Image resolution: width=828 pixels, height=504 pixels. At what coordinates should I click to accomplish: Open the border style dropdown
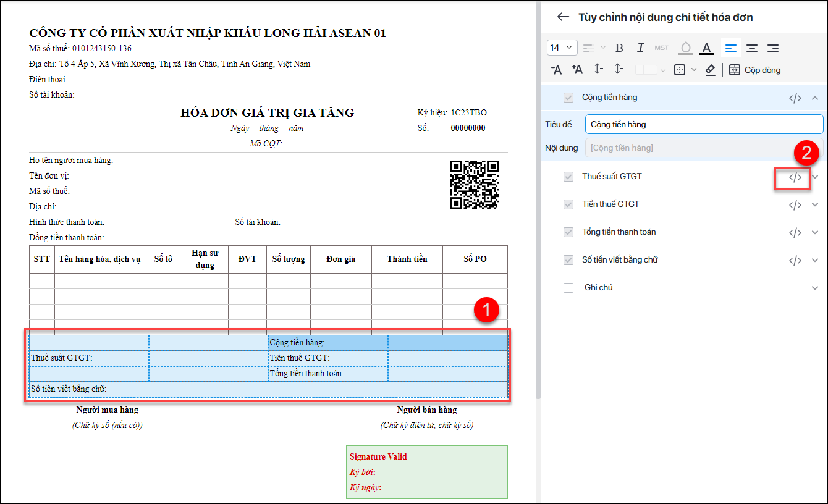(x=685, y=70)
